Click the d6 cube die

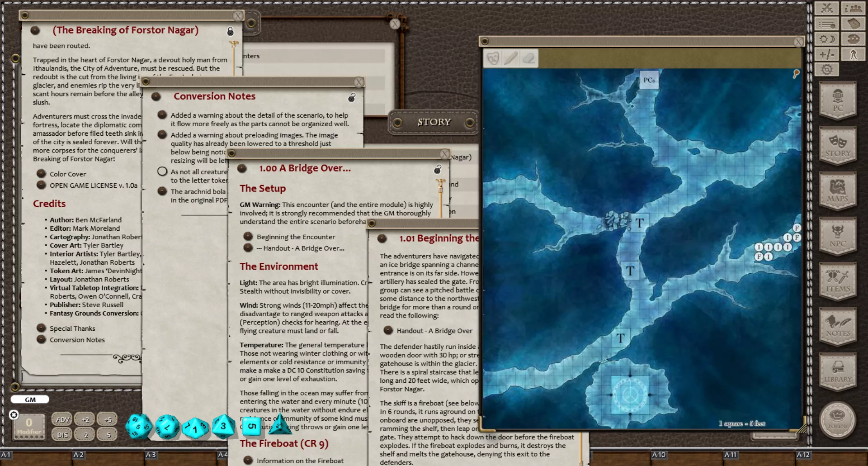(x=252, y=426)
